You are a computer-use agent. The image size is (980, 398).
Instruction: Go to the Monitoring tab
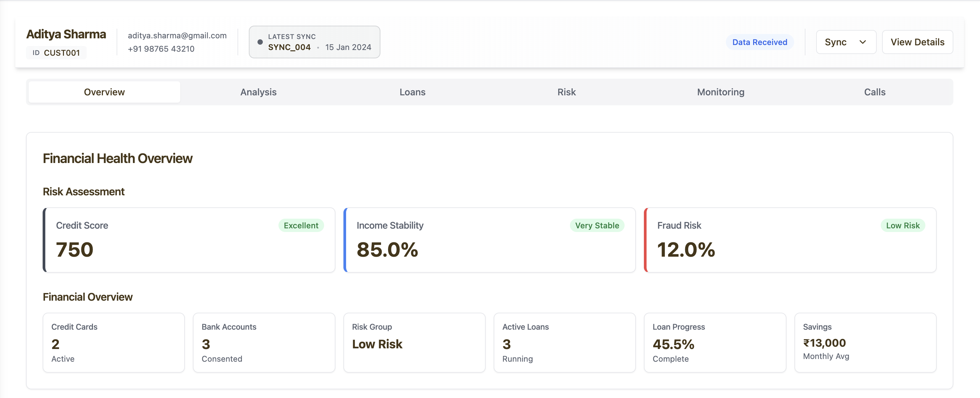[721, 92]
